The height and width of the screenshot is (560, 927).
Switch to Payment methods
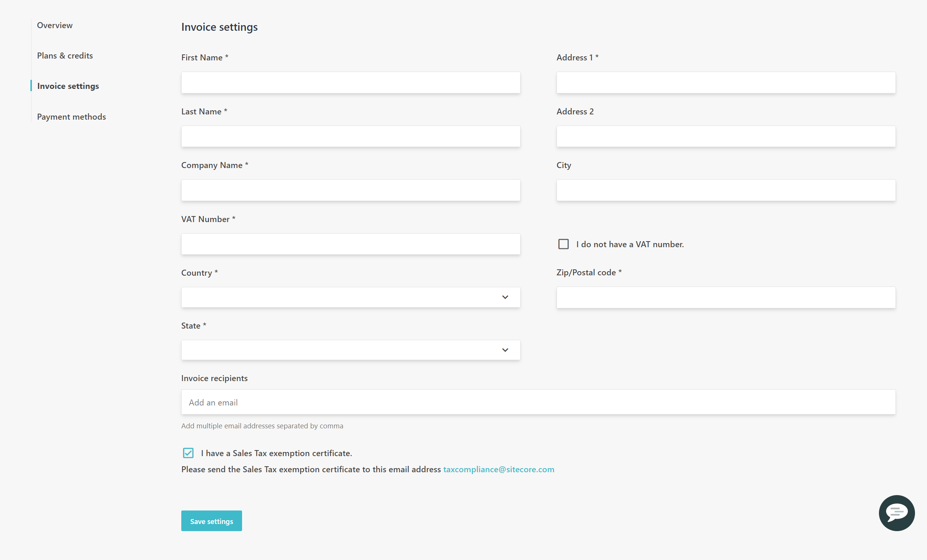pyautogui.click(x=71, y=117)
